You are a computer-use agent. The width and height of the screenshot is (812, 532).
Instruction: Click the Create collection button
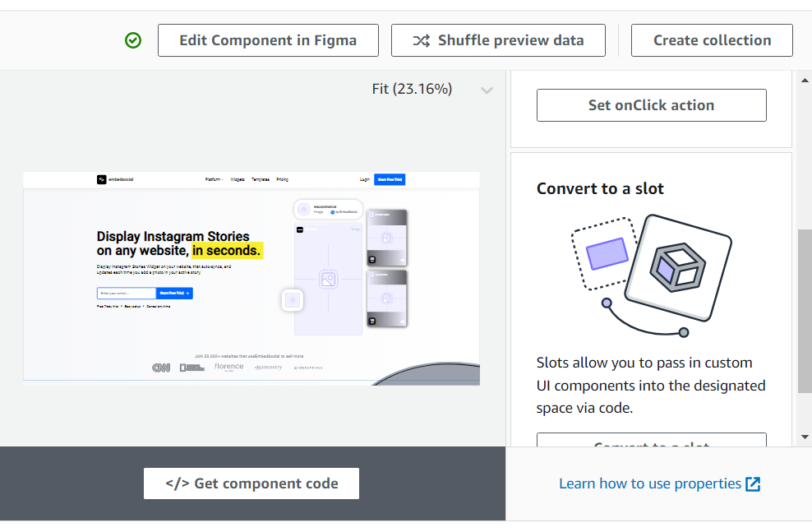pos(711,39)
